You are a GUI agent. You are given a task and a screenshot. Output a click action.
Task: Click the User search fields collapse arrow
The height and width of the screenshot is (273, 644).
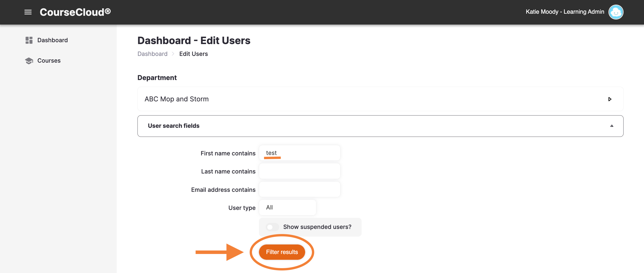pyautogui.click(x=611, y=126)
